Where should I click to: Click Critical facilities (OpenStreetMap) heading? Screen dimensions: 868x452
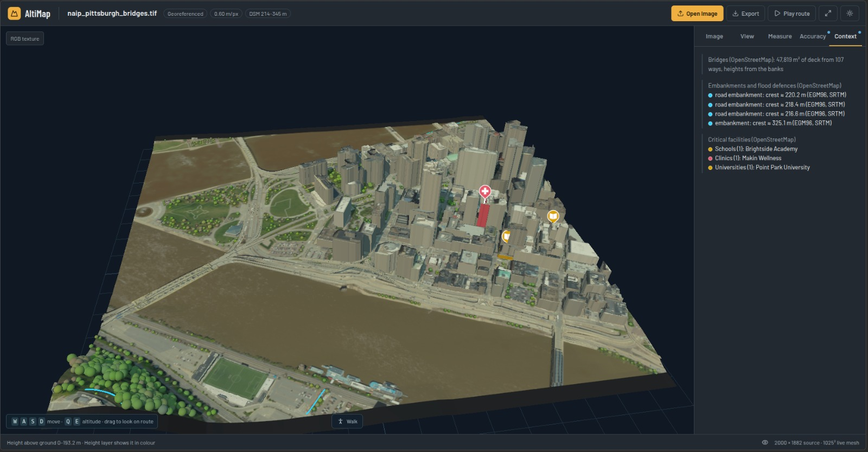[x=752, y=139]
